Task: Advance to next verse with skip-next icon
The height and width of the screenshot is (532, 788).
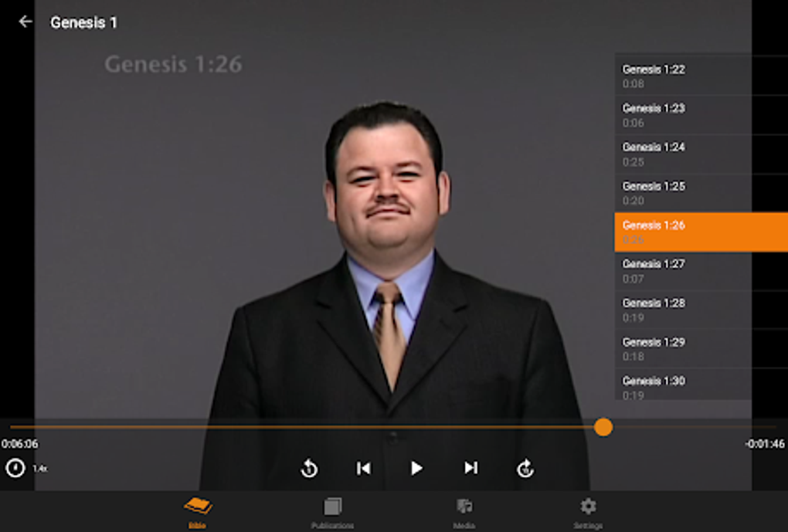Action: pos(470,468)
